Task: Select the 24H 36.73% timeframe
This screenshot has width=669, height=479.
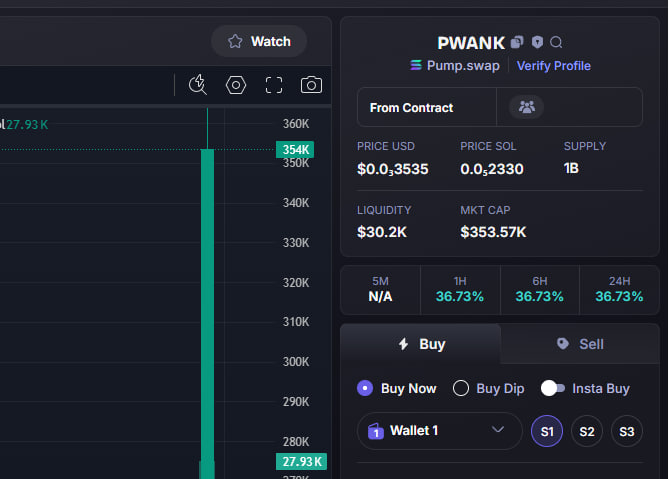Action: (620, 289)
